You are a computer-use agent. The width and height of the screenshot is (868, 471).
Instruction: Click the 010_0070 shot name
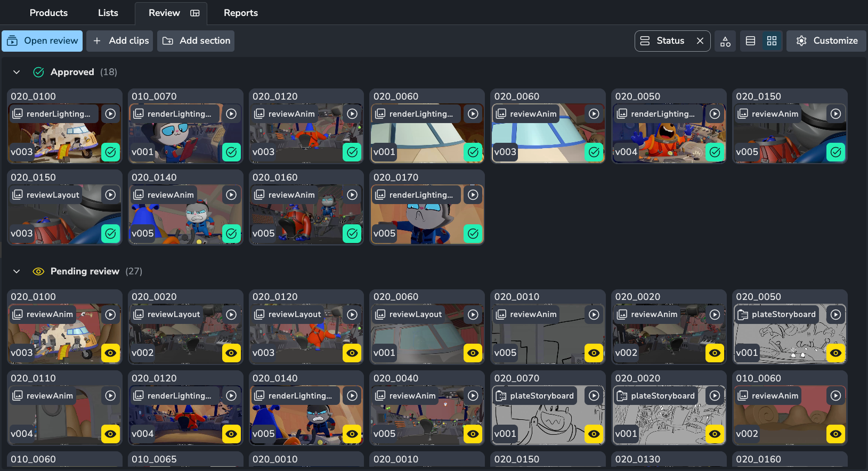click(x=154, y=96)
